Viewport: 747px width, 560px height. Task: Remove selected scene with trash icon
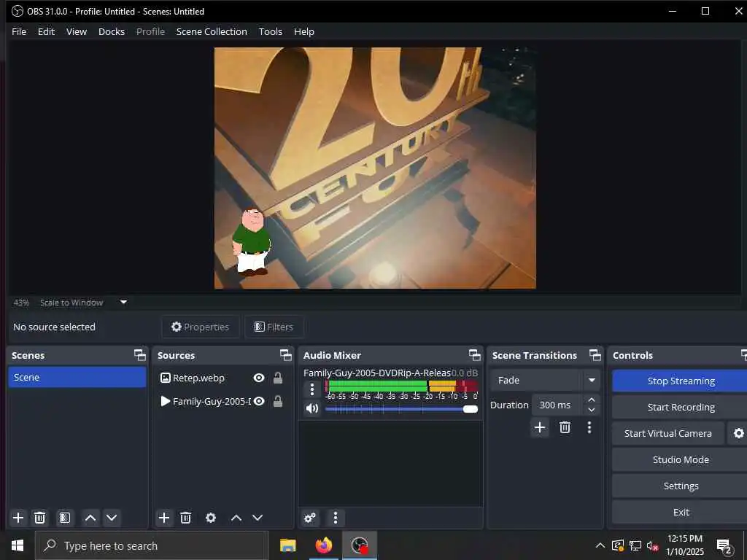pos(40,518)
